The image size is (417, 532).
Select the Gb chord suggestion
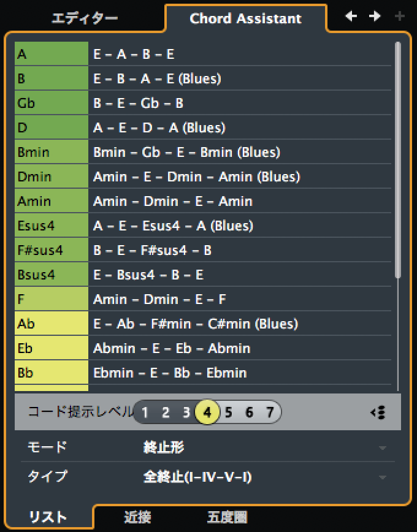pyautogui.click(x=52, y=103)
